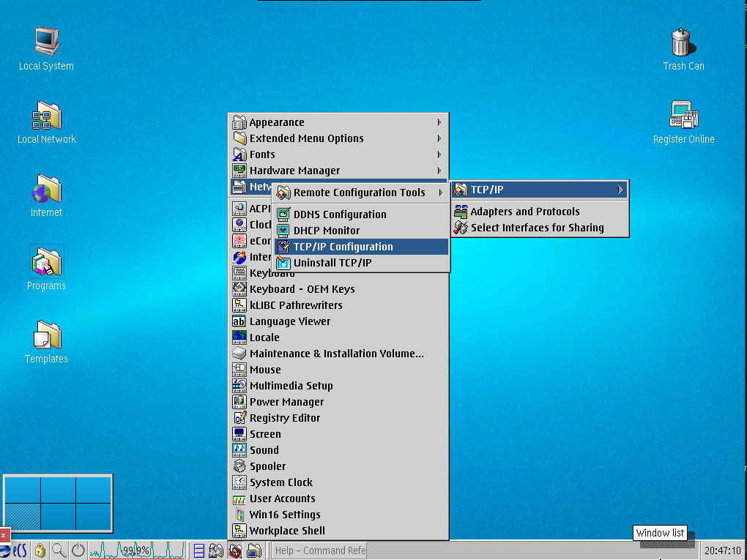Open the Trash Can icon

coord(683,42)
